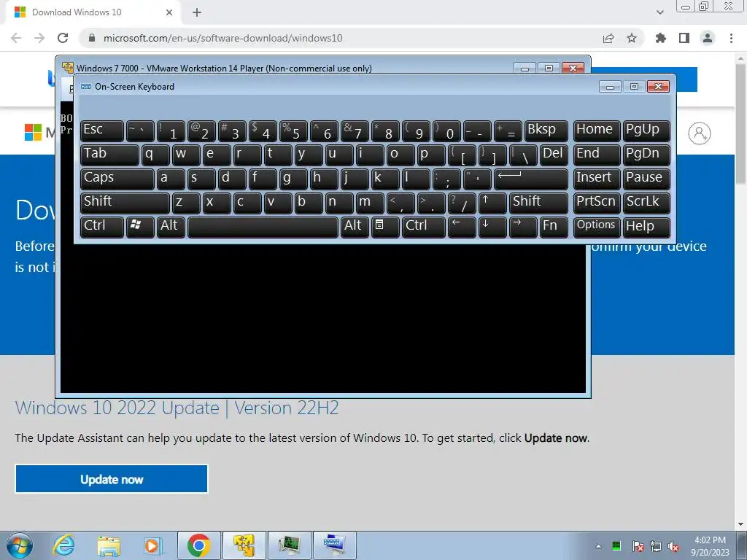Click the End key
The image size is (747, 560).
pos(597,155)
